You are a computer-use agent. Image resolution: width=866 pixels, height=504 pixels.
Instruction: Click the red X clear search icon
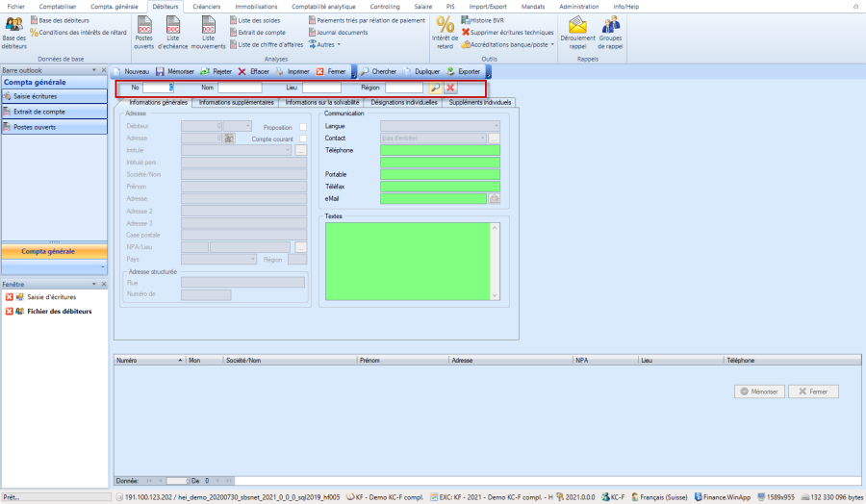tap(450, 88)
